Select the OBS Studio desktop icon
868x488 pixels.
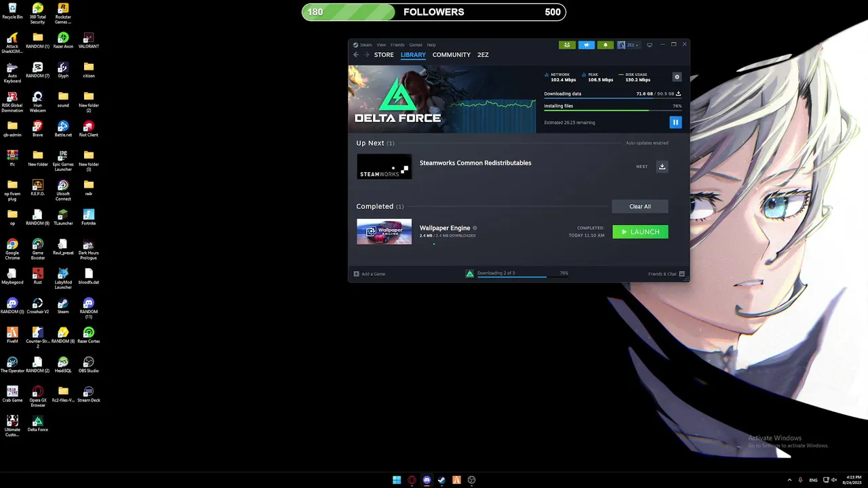click(88, 365)
